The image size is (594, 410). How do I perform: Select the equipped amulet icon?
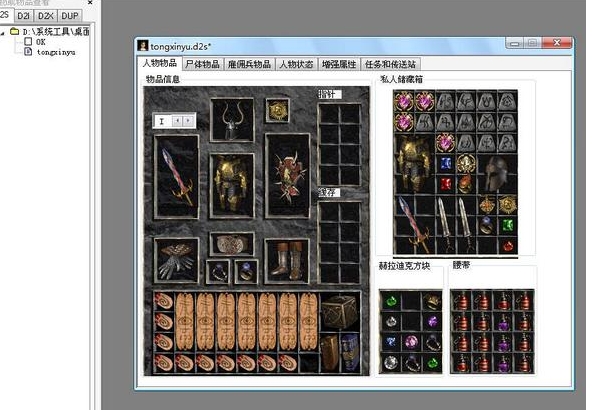click(x=278, y=110)
